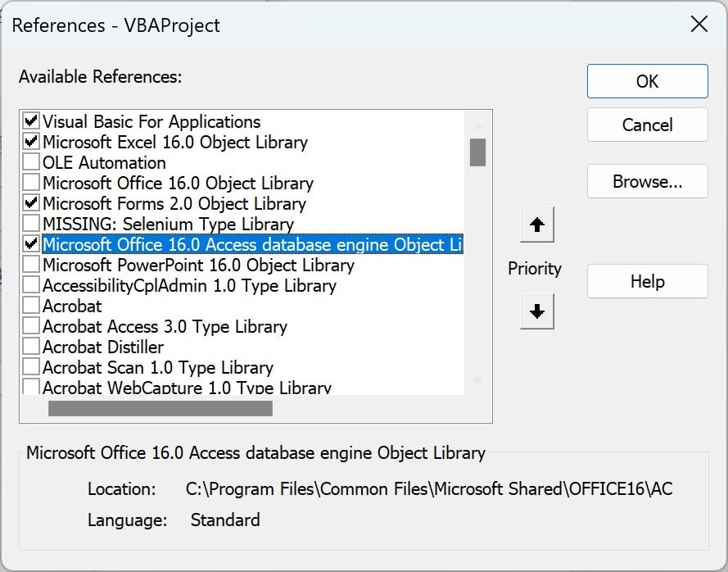
Task: Check the OLE Automation checkbox
Action: pos(31,162)
